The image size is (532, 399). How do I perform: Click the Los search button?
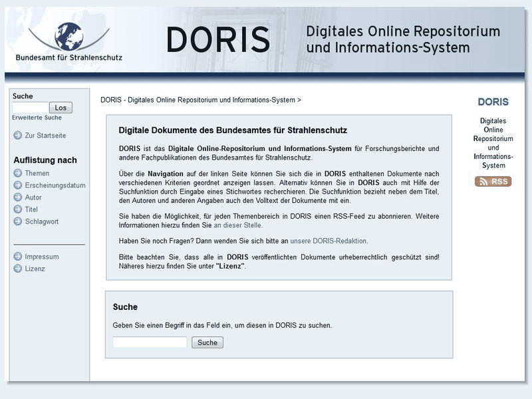pos(61,108)
